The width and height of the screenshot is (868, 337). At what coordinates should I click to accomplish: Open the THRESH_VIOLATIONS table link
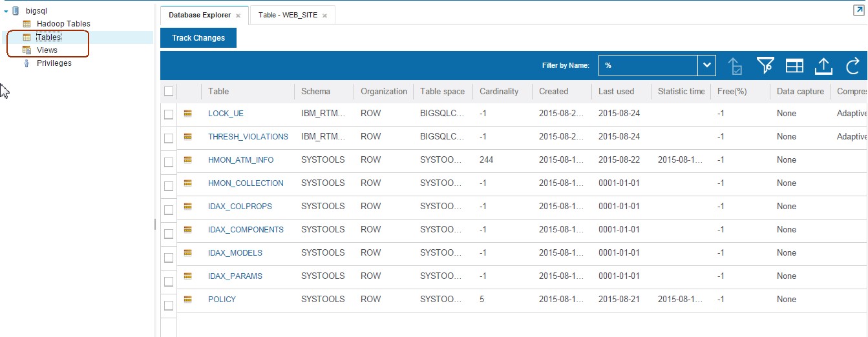pyautogui.click(x=248, y=137)
